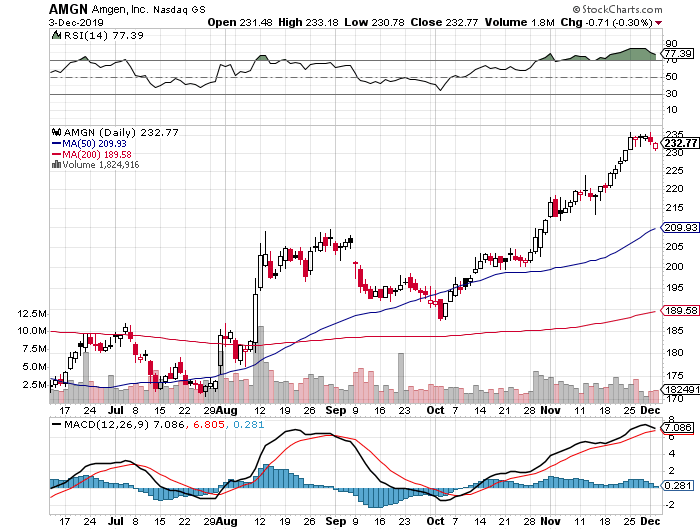Viewport: 700px width, 530px height.
Task: Click the 200 price scale label
Action: [x=674, y=267]
